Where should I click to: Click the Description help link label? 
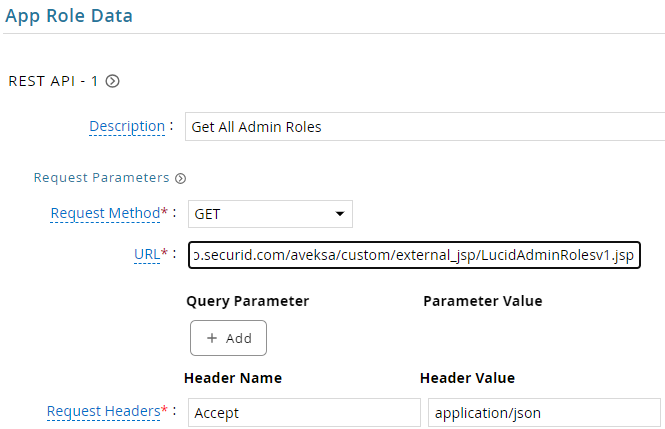click(127, 126)
